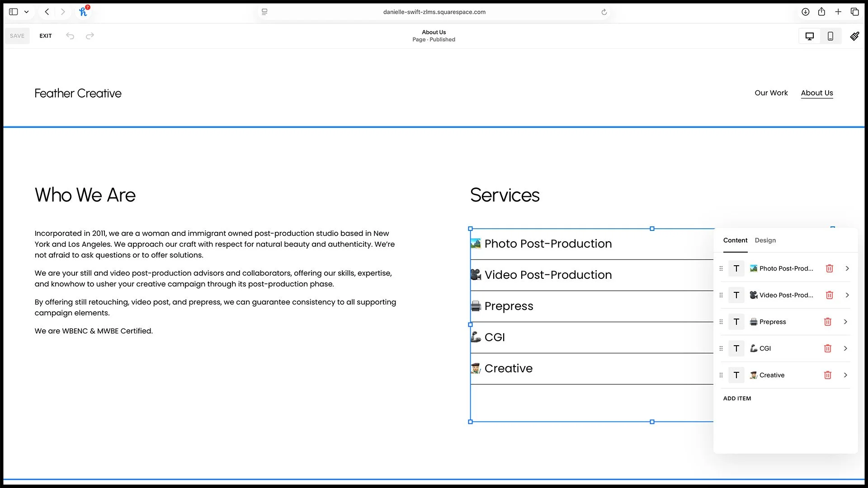Image resolution: width=868 pixels, height=488 pixels.
Task: Open the Safari sidebar dropdown
Action: pyautogui.click(x=26, y=12)
